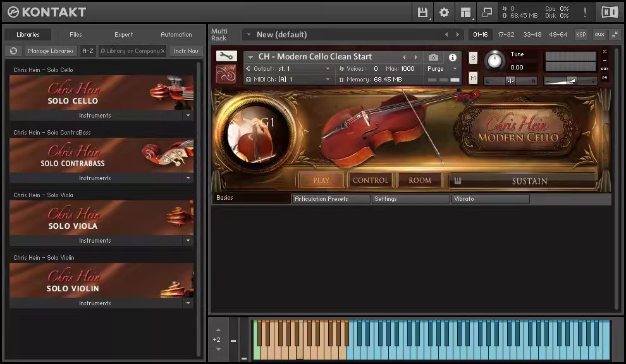
Task: Open the Purge dropdown menu
Action: 442,69
